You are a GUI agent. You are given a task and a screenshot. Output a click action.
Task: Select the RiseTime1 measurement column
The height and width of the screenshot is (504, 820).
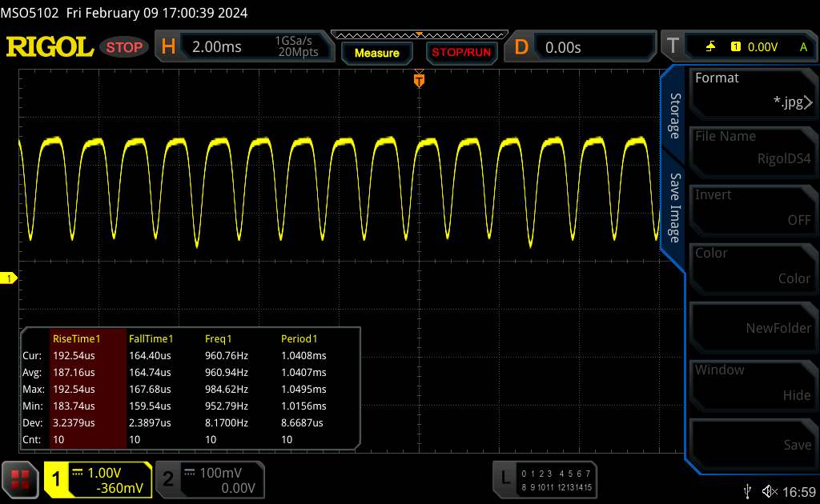88,389
